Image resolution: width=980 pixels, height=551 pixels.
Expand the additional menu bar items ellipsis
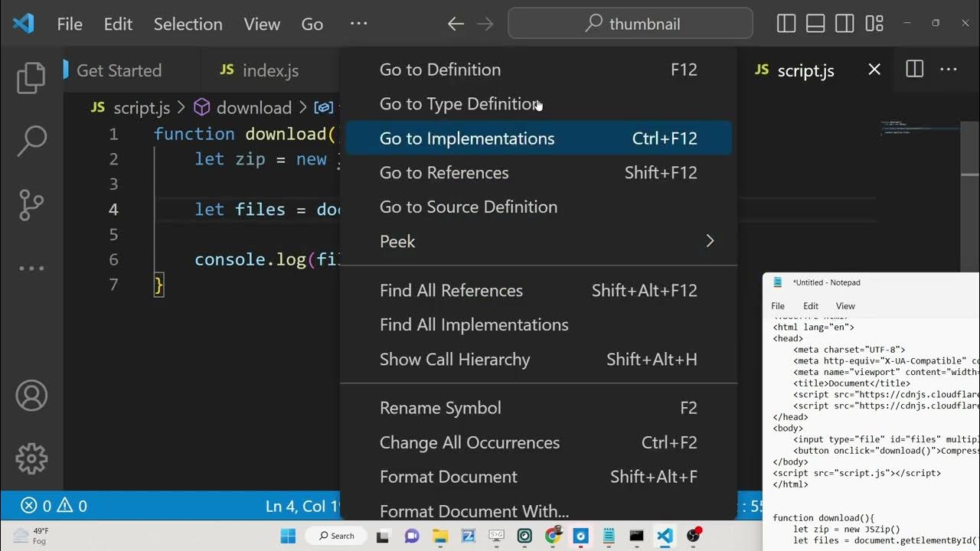[x=358, y=24]
